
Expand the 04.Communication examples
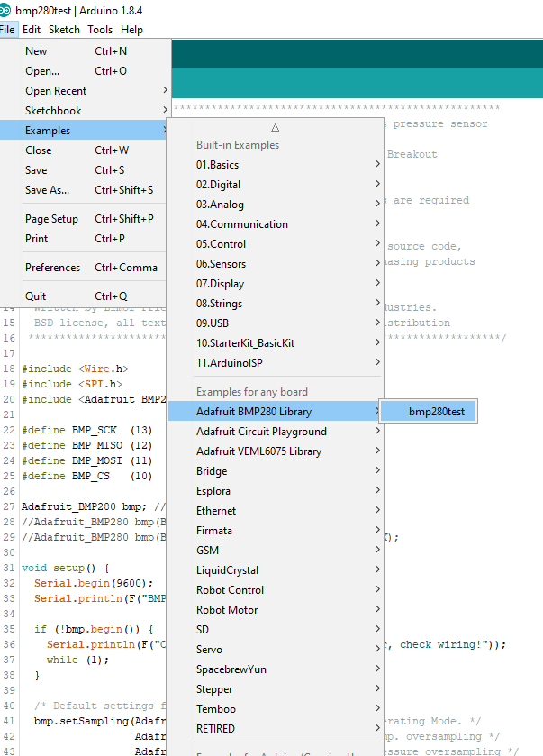276,223
